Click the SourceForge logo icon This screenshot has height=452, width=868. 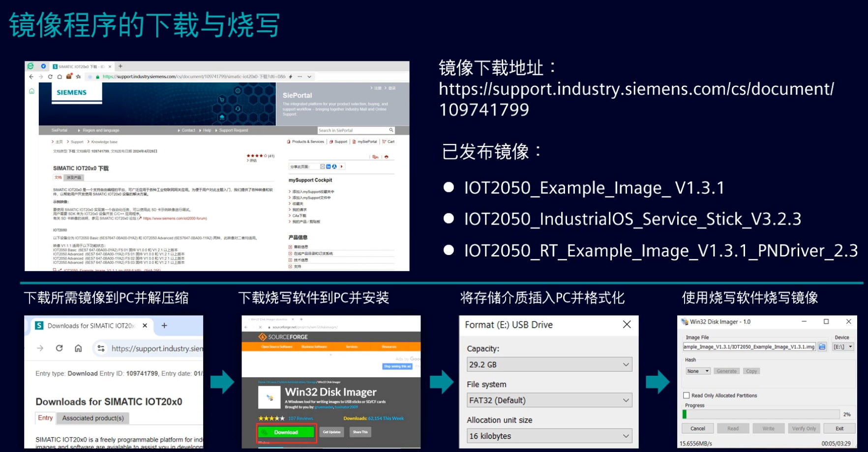coord(263,337)
